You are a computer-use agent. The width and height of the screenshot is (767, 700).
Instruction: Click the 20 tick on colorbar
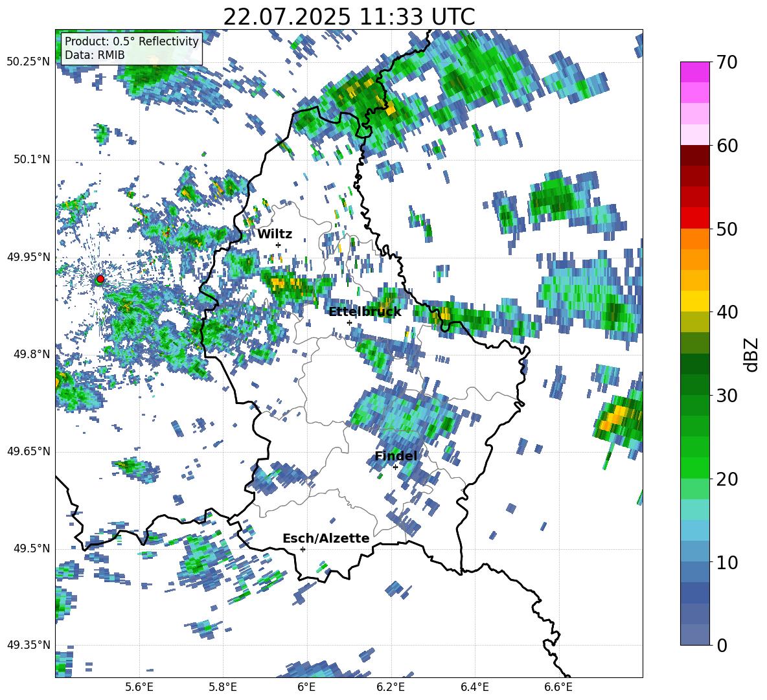728,479
